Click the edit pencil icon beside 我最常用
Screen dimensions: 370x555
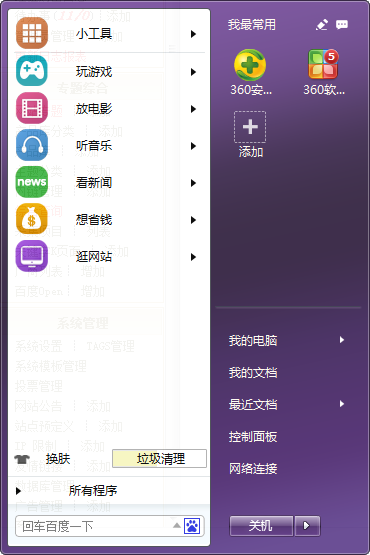coord(321,25)
